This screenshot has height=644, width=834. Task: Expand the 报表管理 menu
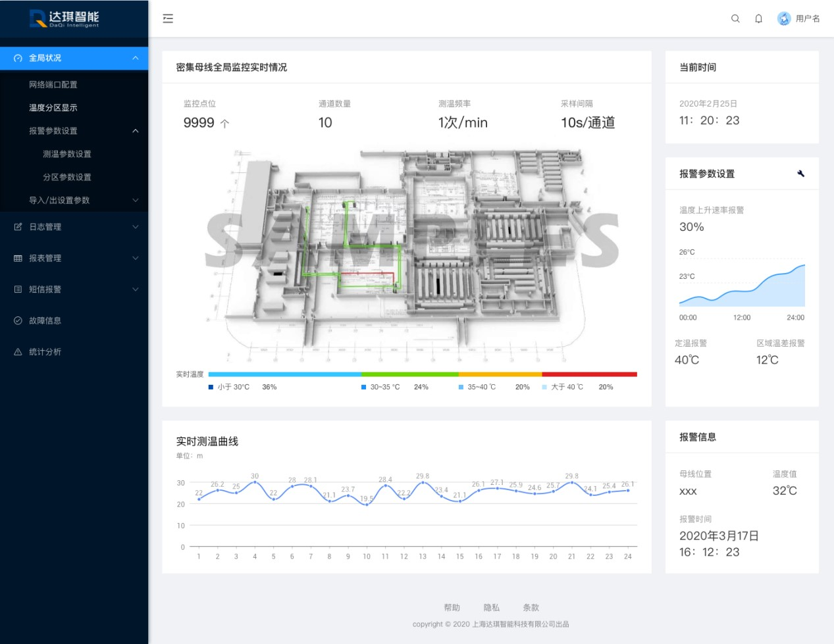tap(135, 258)
